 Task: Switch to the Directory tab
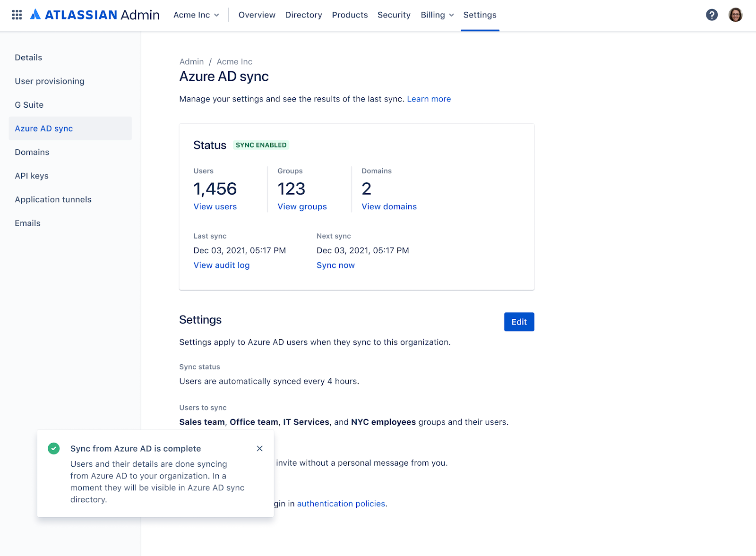pos(303,15)
